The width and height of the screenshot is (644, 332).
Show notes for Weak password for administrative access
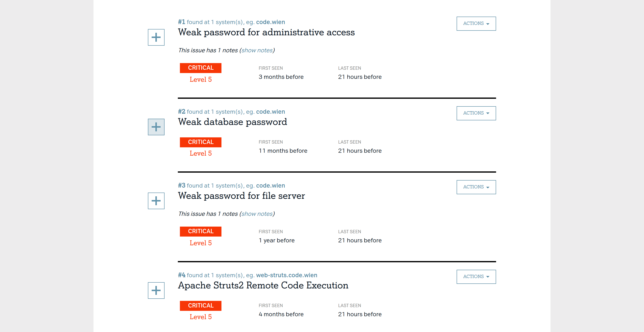[257, 50]
